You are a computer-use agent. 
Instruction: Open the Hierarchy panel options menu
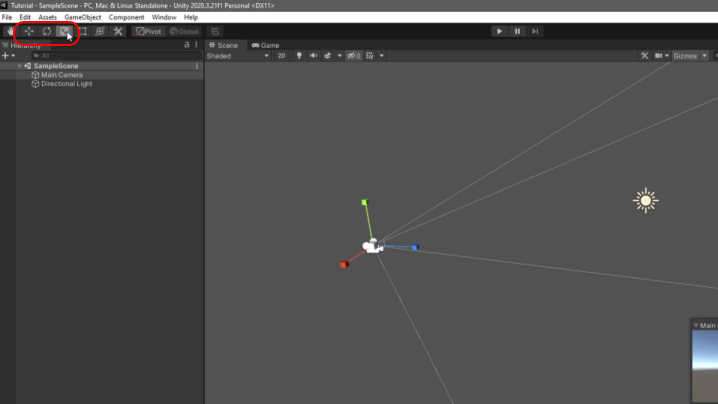pyautogui.click(x=196, y=45)
